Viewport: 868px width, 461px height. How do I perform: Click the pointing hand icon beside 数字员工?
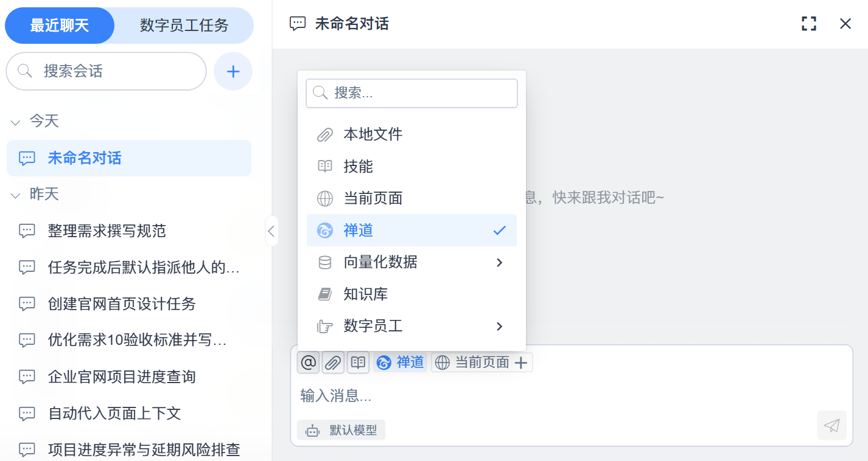click(325, 327)
